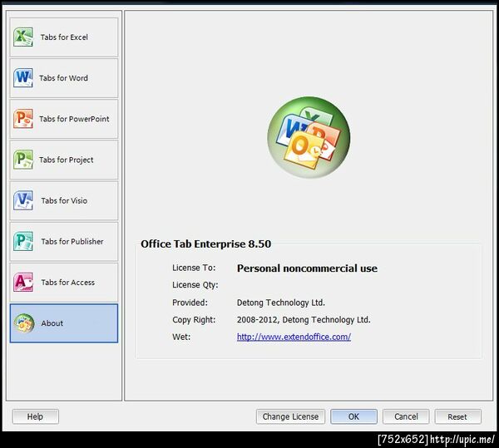
Task: Click the "Provided:" label
Action: 190,303
